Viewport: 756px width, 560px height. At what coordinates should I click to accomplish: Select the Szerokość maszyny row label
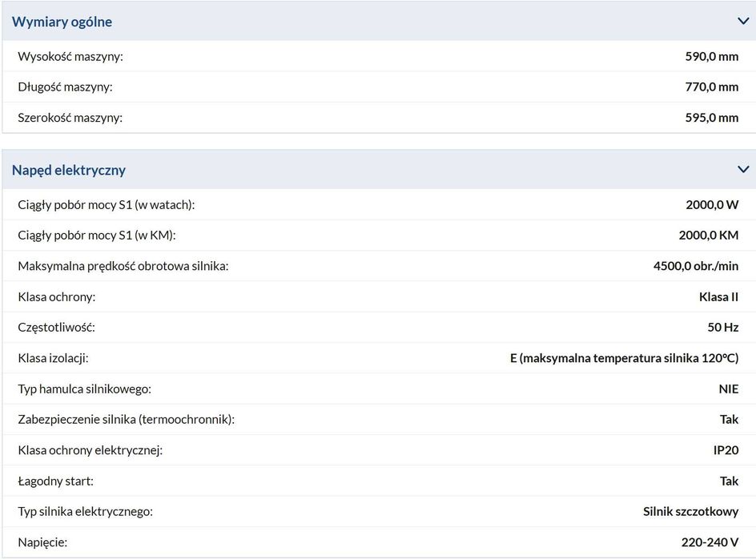point(70,118)
